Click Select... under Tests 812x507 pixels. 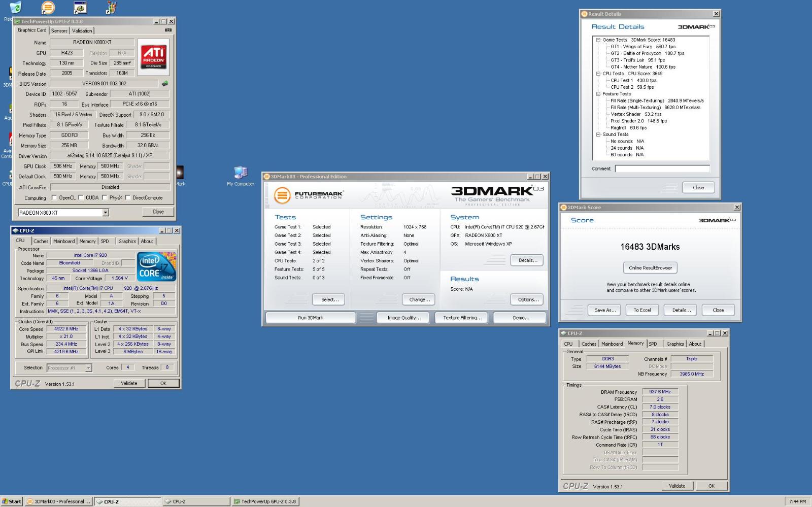tap(330, 299)
